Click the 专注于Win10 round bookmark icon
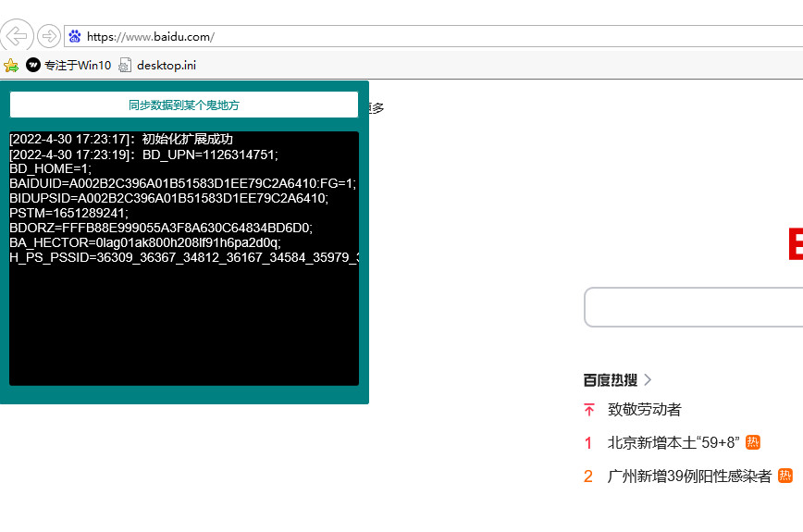This screenshot has height=532, width=803. point(33,66)
